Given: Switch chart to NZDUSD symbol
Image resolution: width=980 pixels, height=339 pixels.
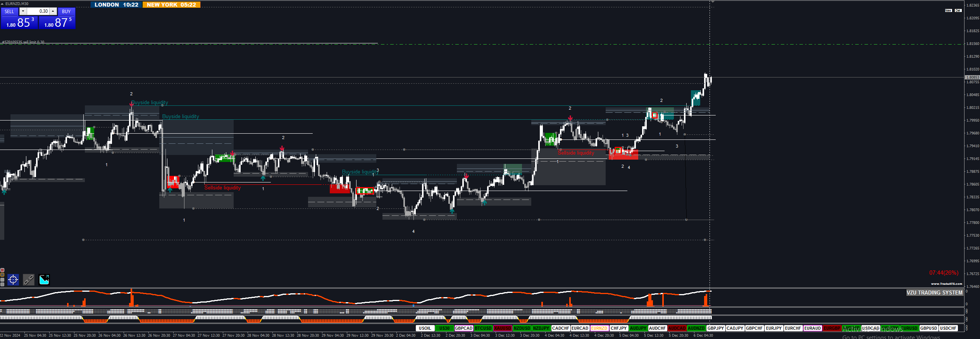Looking at the screenshot, I should pyautogui.click(x=522, y=328).
